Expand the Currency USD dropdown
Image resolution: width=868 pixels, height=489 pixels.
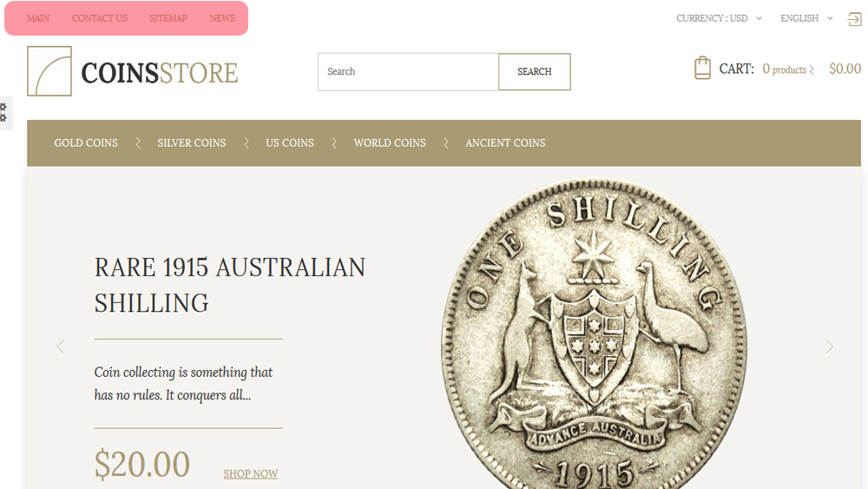point(719,18)
